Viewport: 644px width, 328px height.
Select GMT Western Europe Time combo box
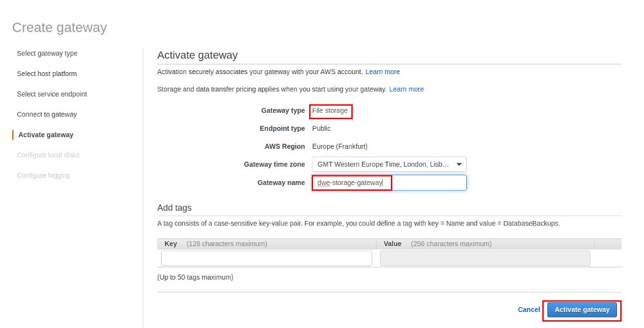pos(389,164)
